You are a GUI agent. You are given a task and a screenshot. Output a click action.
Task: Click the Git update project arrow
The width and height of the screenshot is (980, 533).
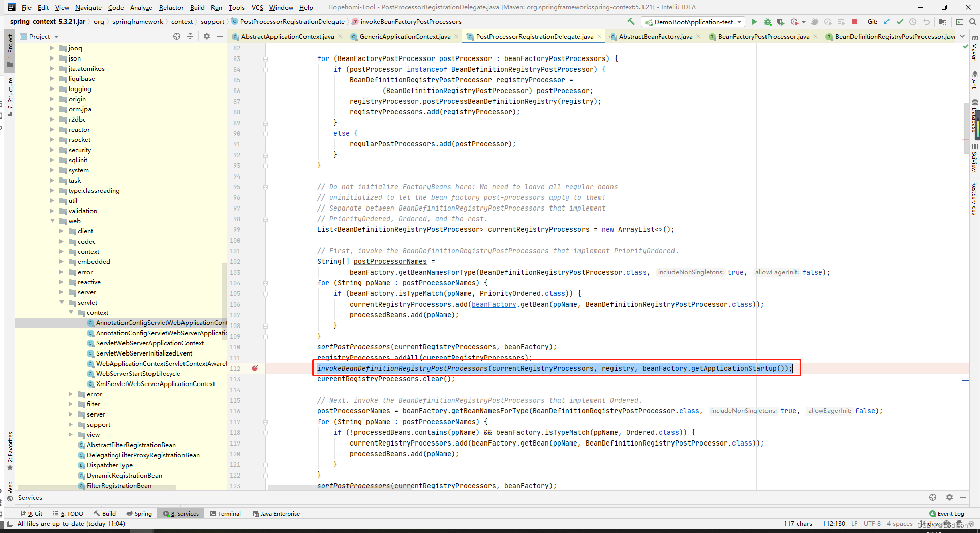tap(886, 22)
